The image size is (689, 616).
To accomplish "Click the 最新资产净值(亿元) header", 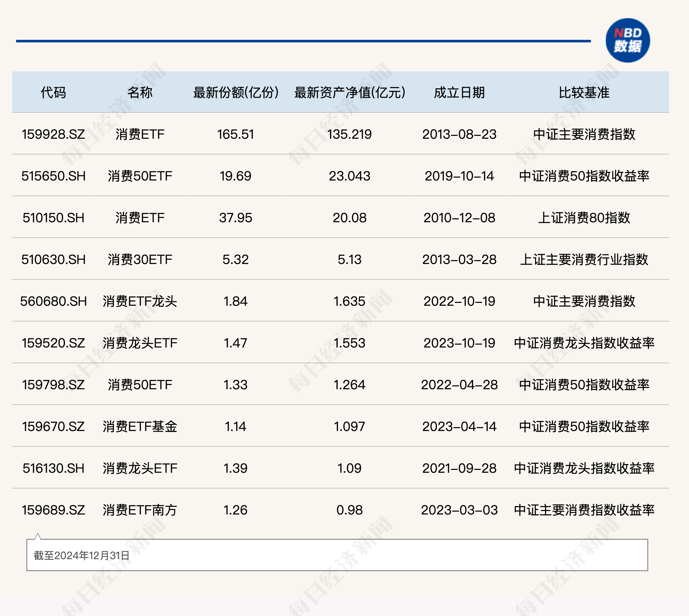I will click(x=350, y=92).
